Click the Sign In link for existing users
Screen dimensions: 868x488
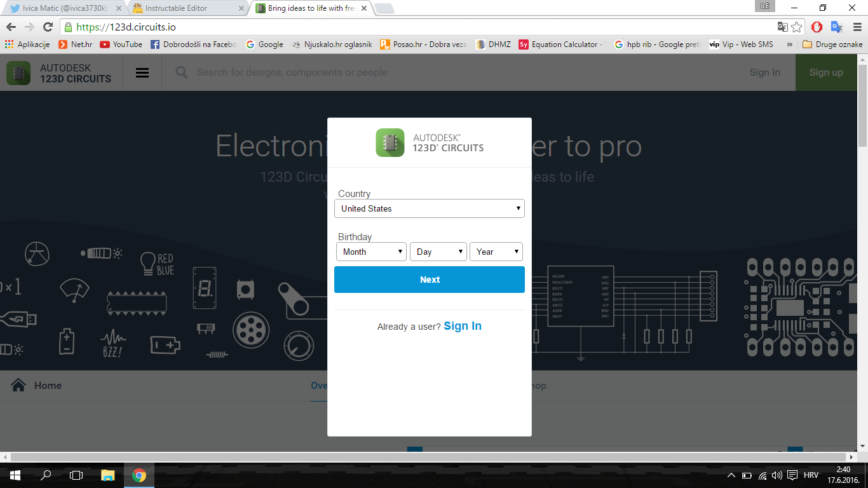point(462,326)
